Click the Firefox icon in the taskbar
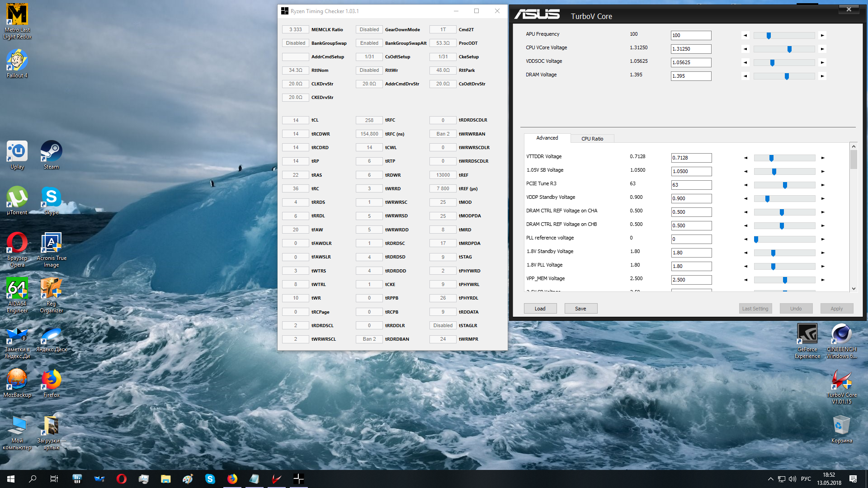 (232, 479)
